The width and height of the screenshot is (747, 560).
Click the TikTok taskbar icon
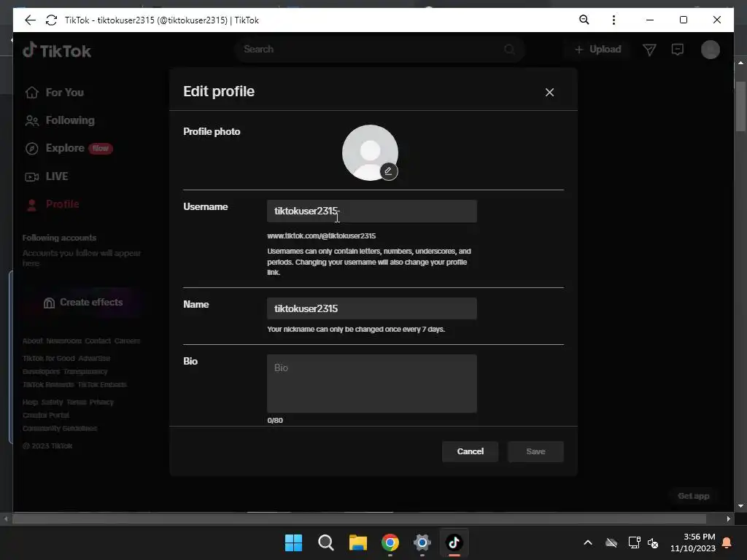tap(454, 542)
